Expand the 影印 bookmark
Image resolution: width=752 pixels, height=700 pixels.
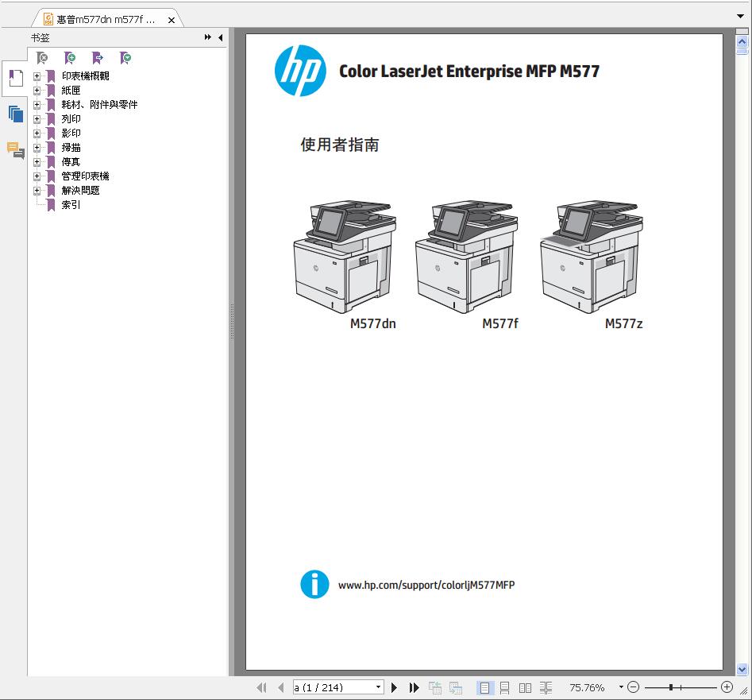(37, 133)
